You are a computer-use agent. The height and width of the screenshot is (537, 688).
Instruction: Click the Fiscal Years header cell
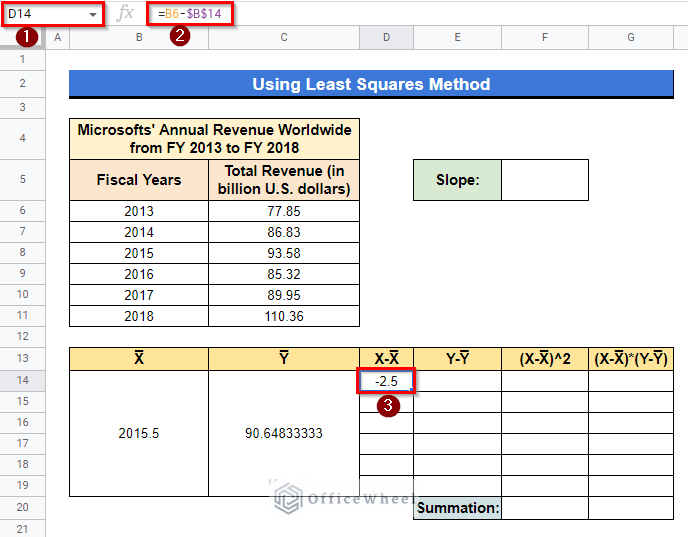tap(139, 180)
